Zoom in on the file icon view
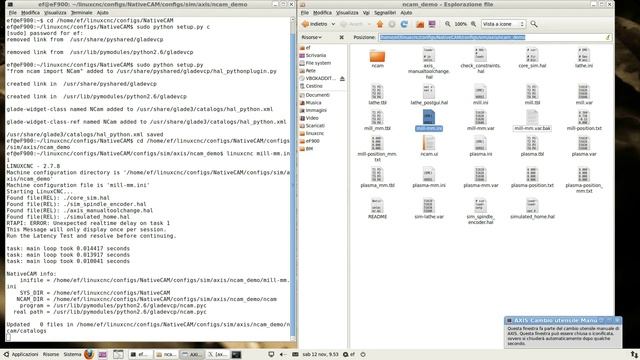The height and width of the screenshot is (360, 640). click(x=473, y=24)
